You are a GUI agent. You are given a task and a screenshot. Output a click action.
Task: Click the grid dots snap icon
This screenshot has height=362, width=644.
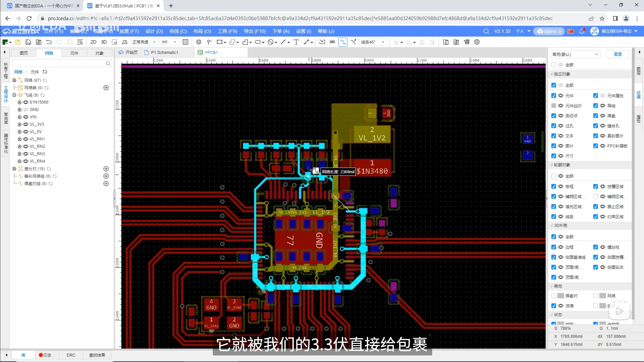click(185, 42)
